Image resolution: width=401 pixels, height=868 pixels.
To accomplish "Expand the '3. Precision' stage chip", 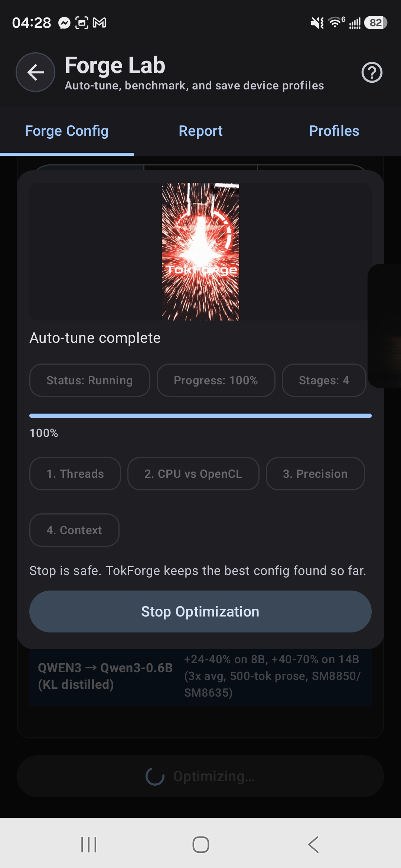I will point(315,474).
